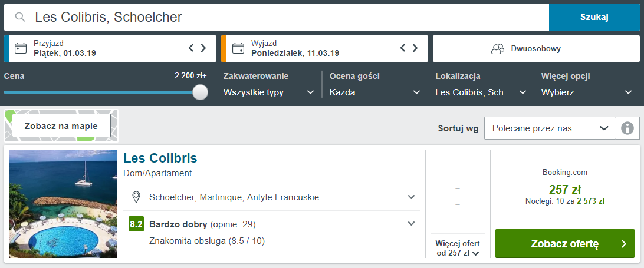Click the info icon next to sort box
Screen dimensions: 644x268
click(627, 128)
